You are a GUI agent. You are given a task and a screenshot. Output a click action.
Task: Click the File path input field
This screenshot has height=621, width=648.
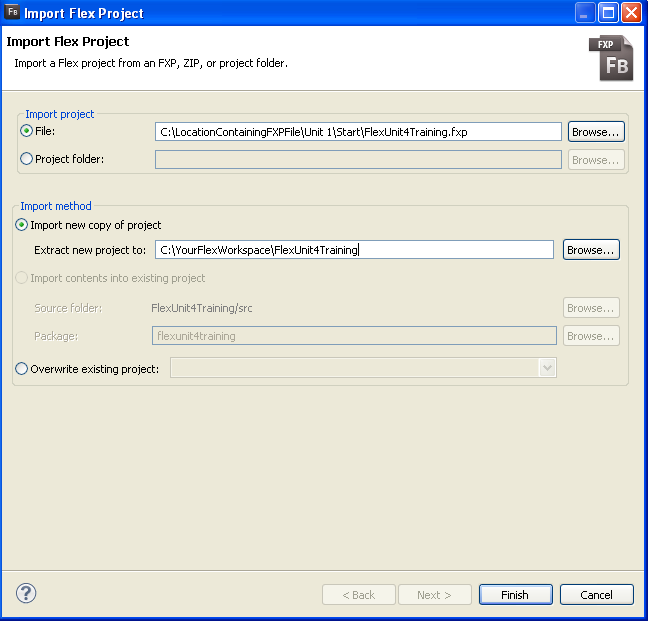pos(358,132)
